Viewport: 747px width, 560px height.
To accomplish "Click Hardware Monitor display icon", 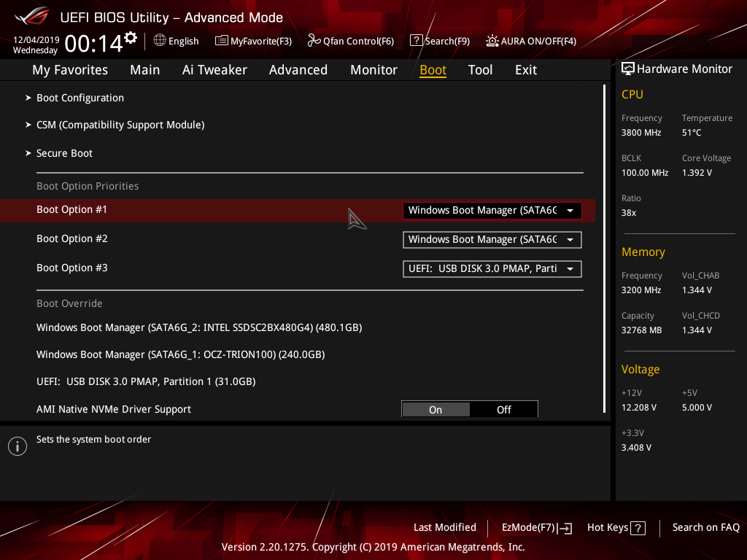I will (x=628, y=69).
